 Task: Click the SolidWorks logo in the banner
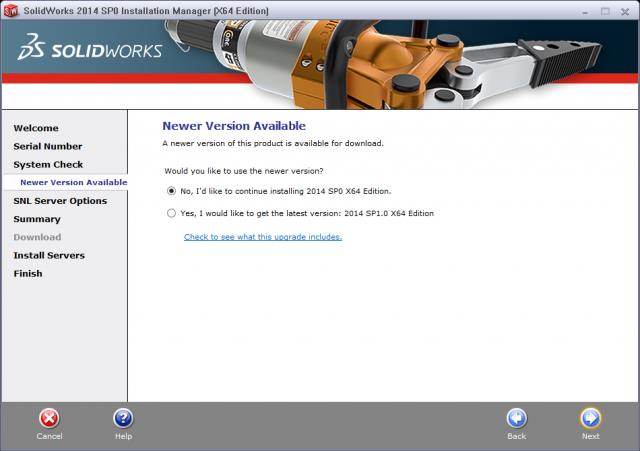96,50
